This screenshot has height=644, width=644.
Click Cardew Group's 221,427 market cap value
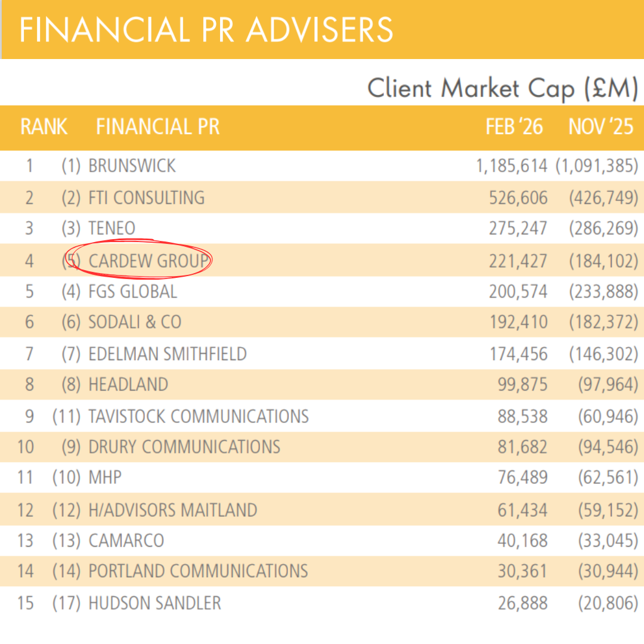pos(518,261)
